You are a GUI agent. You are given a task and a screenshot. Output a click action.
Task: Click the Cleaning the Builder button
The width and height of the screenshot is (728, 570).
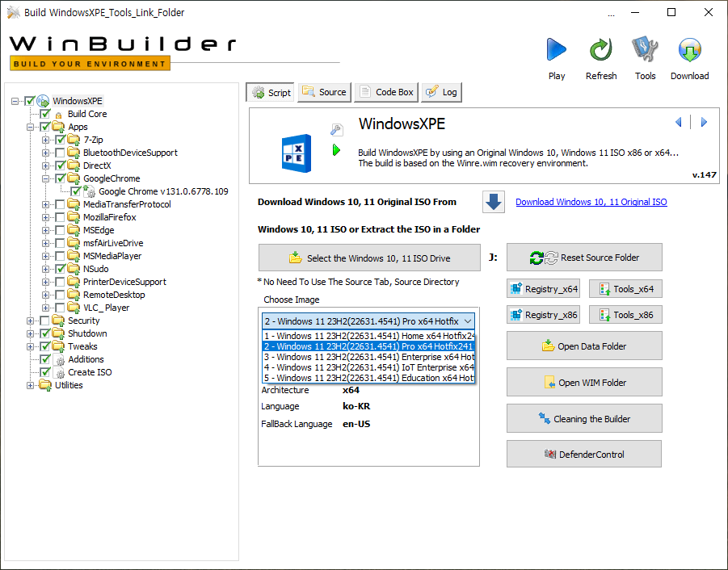(x=584, y=418)
